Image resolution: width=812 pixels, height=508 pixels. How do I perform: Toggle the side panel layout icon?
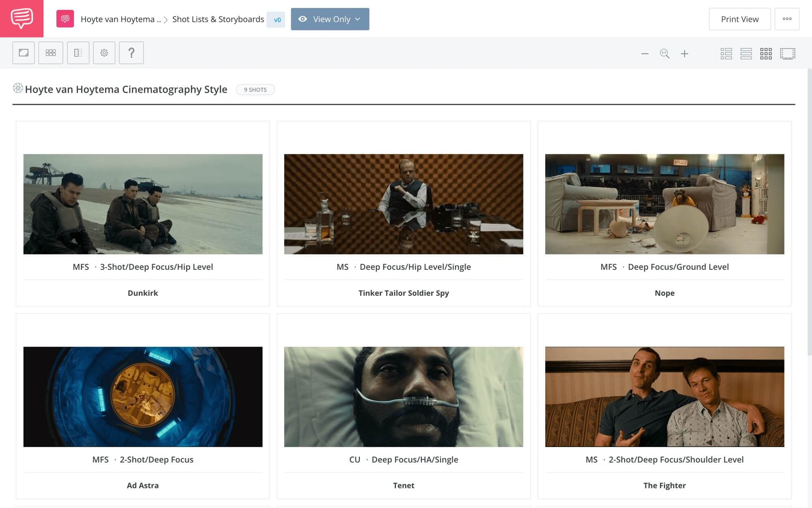tap(78, 53)
